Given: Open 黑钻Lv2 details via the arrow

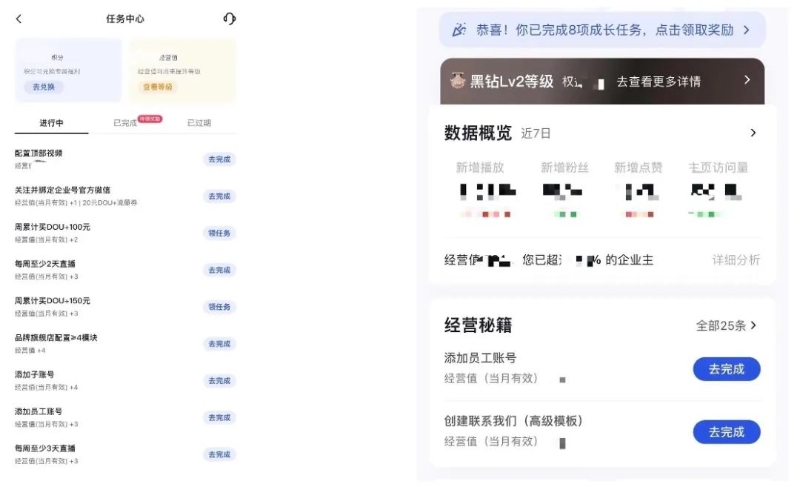Looking at the screenshot, I should pos(746,80).
